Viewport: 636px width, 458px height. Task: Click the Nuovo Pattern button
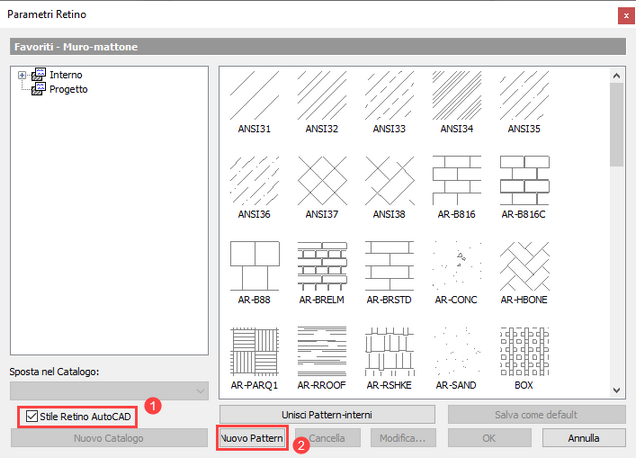[252, 438]
